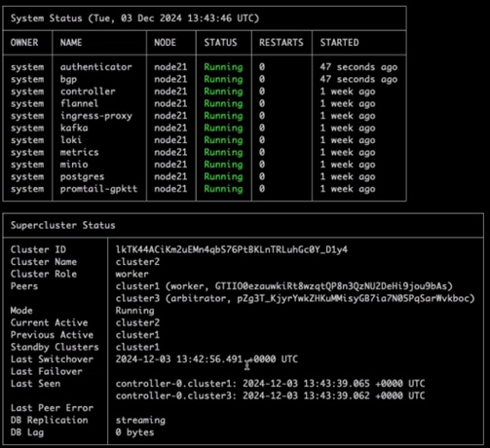Click '47 seconds ago' in bgp row
This screenshot has height=448, width=490.
[358, 80]
